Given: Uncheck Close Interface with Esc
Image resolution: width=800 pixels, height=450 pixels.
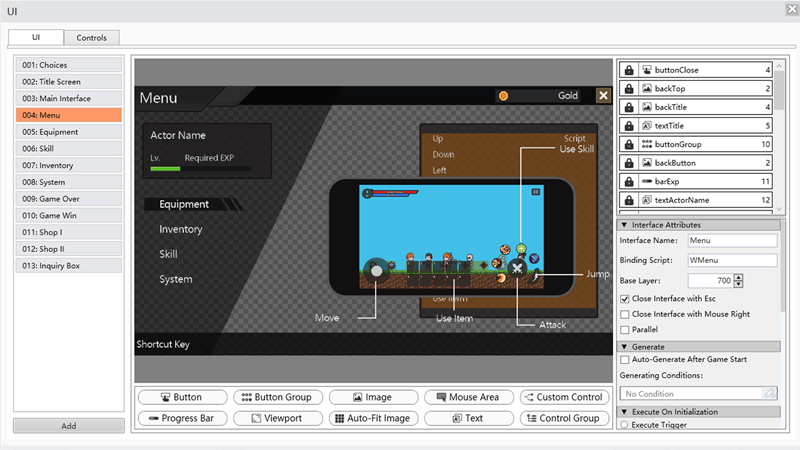Looking at the screenshot, I should 625,299.
